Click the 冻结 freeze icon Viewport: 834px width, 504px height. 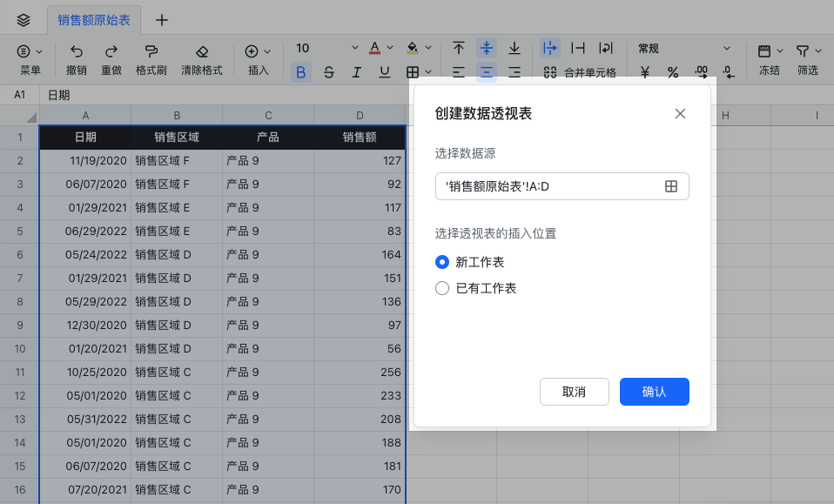764,51
